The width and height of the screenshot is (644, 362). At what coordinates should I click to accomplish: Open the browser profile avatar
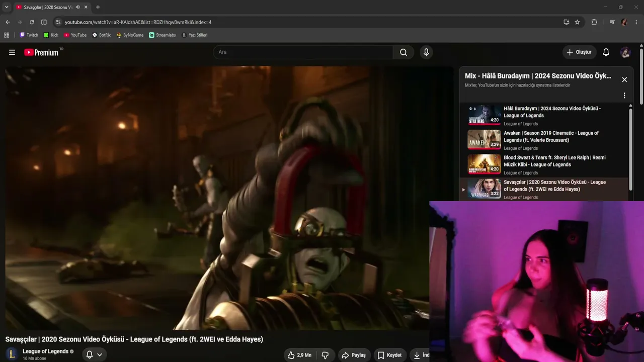coord(624,22)
